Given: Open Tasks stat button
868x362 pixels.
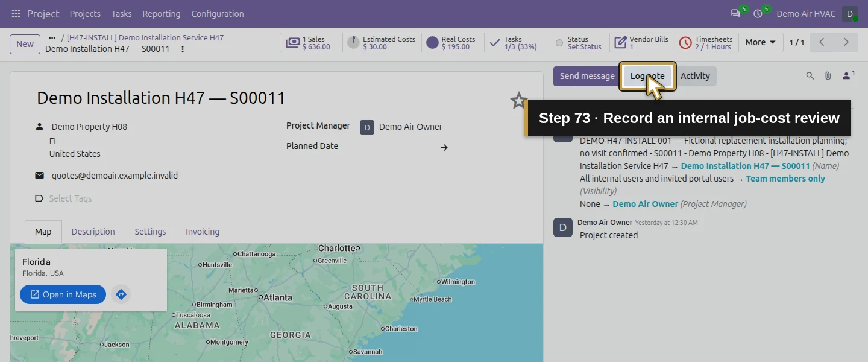Looking at the screenshot, I should [x=515, y=43].
